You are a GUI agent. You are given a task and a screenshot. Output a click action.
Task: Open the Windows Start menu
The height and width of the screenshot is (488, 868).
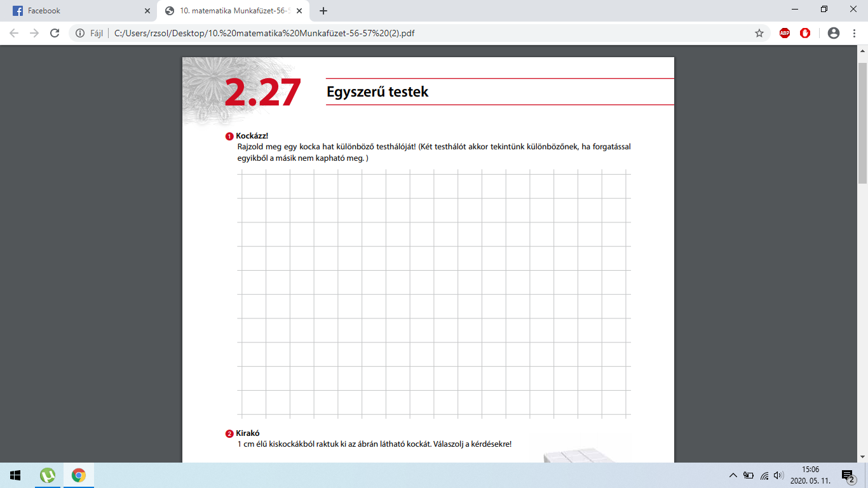tap(15, 475)
